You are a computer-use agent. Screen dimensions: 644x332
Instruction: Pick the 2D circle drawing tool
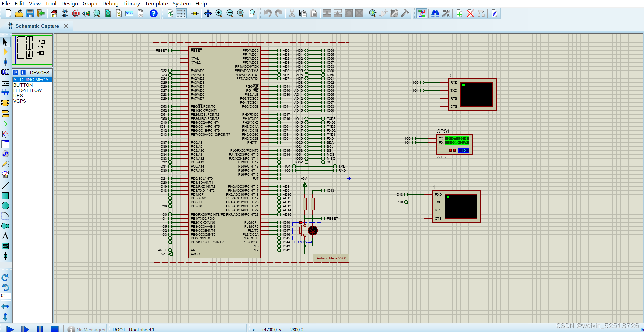[5, 206]
